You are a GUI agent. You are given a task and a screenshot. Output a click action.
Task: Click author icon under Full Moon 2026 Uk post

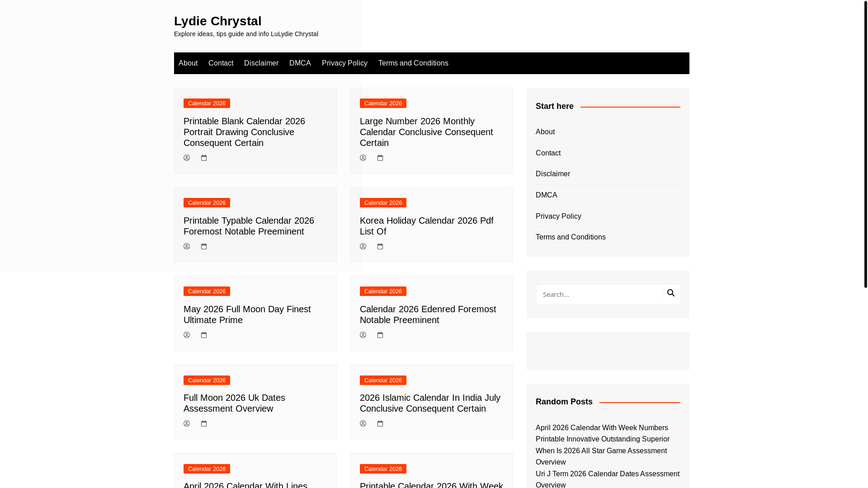(x=187, y=423)
